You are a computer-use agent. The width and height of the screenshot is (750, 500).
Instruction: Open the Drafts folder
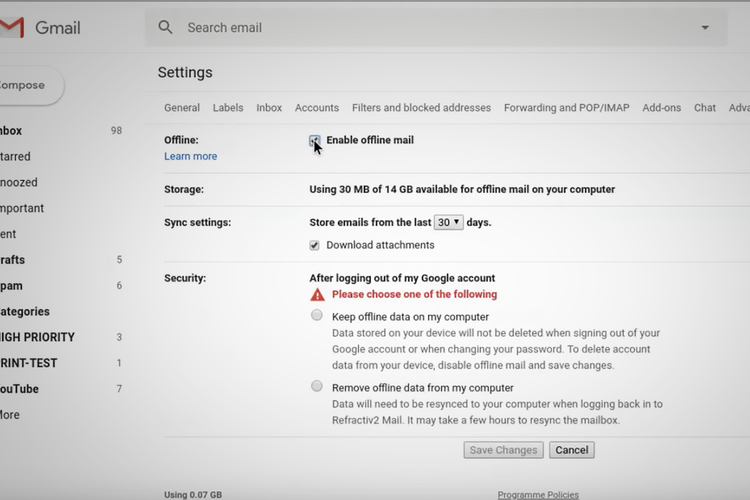(12, 260)
